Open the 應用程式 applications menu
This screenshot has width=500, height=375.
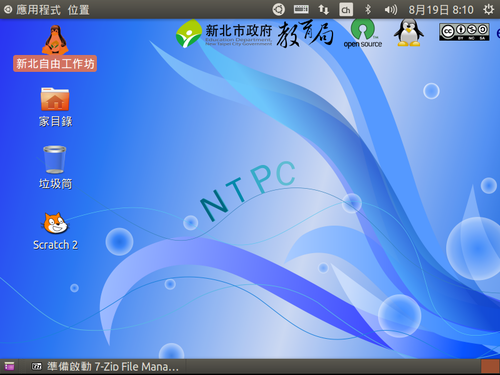[39, 10]
